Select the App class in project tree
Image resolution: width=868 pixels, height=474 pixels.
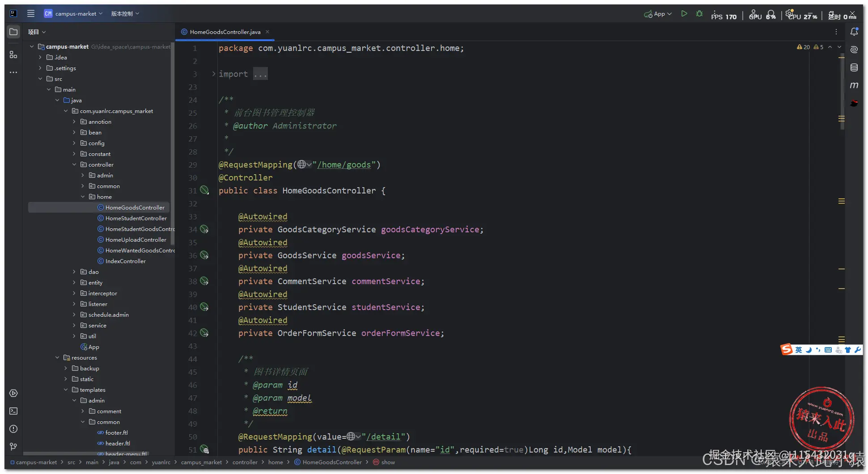pos(93,347)
